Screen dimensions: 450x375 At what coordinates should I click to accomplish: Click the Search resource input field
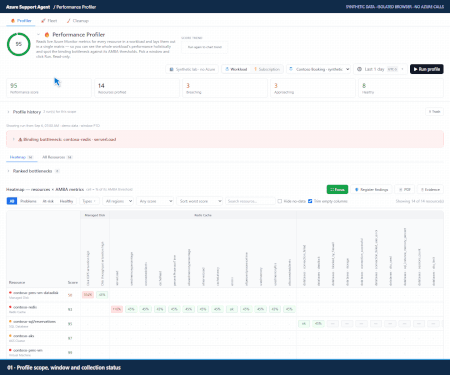250,201
